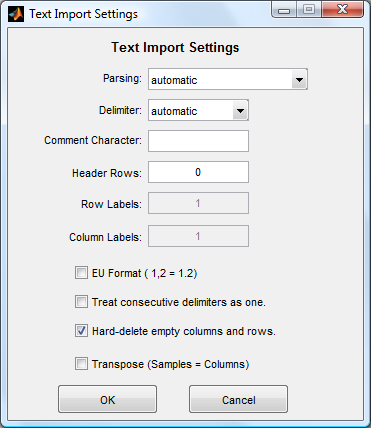Click the bold Text Import Settings heading
371x428 pixels.
tap(175, 47)
